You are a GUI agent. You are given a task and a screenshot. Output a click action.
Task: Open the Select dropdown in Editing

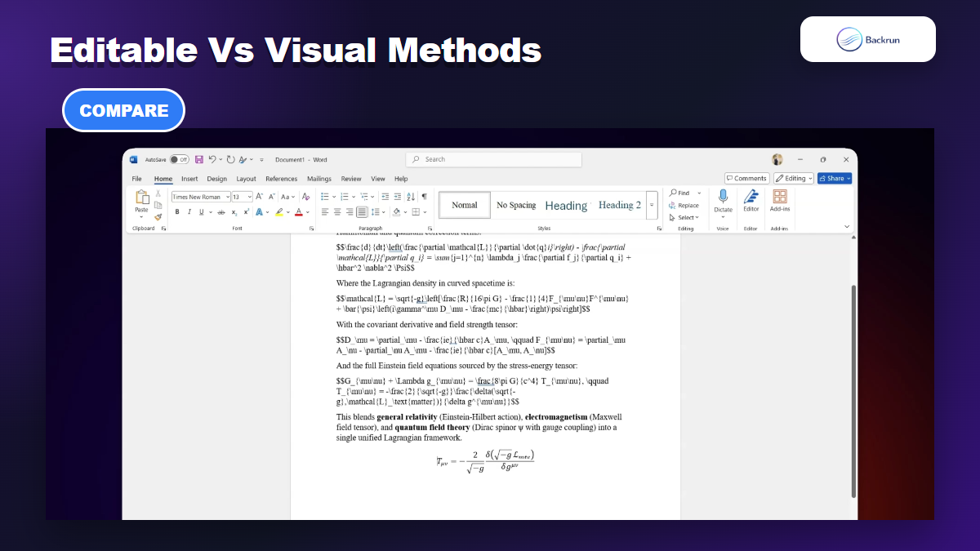pos(684,218)
